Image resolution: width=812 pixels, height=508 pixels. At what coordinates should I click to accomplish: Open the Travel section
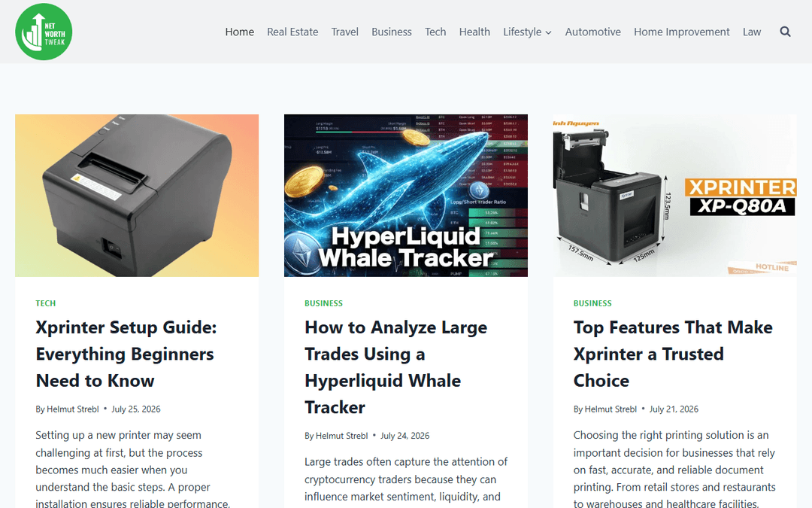pyautogui.click(x=345, y=32)
